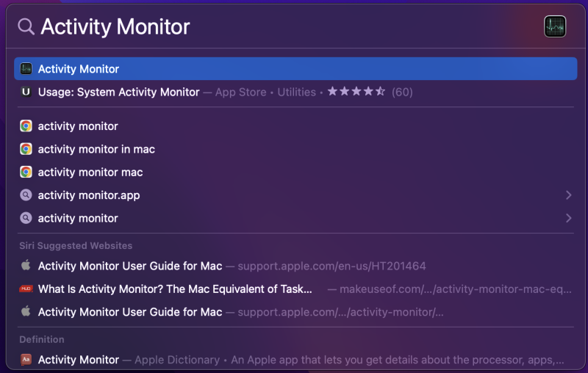Click the MUO icon for MakeUseOf result
Viewport: 588px width, 373px height.
click(x=26, y=289)
